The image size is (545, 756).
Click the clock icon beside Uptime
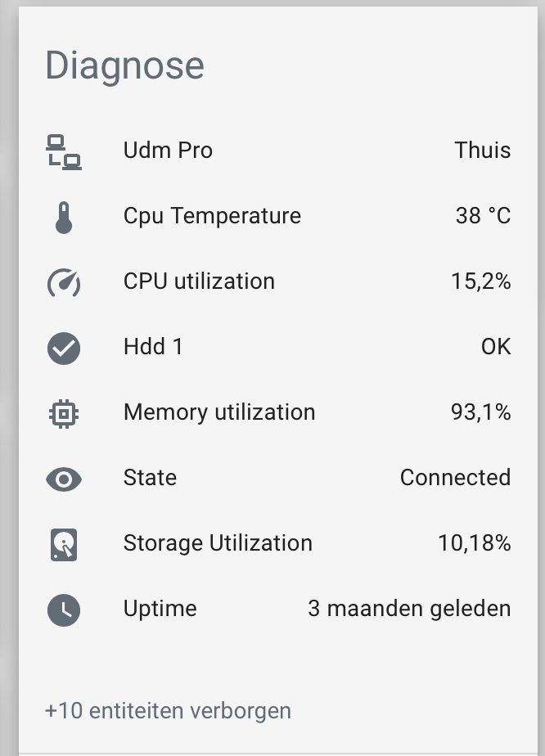(64, 609)
